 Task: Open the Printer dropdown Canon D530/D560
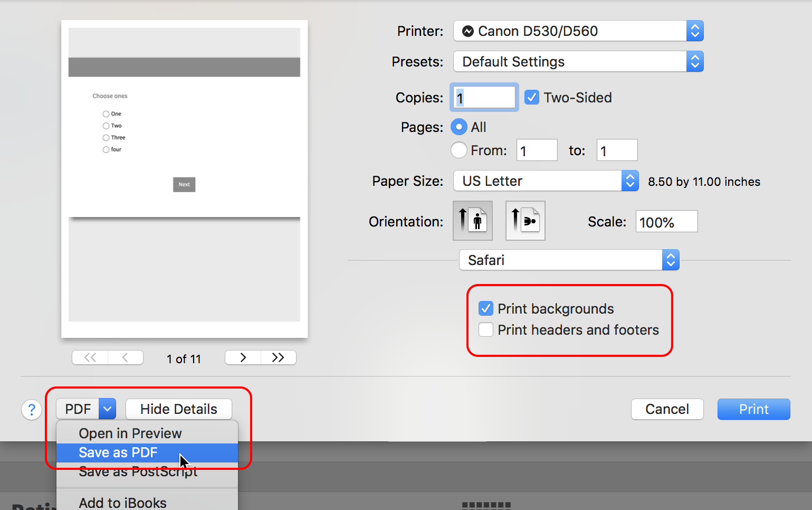(x=578, y=31)
